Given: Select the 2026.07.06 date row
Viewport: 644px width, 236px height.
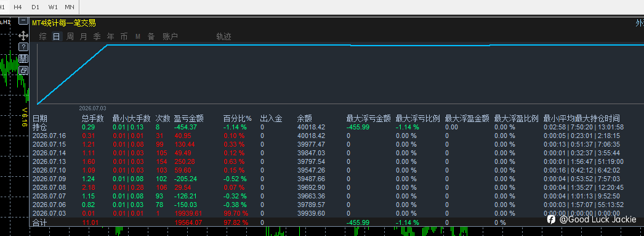Looking at the screenshot, I should [49, 205].
